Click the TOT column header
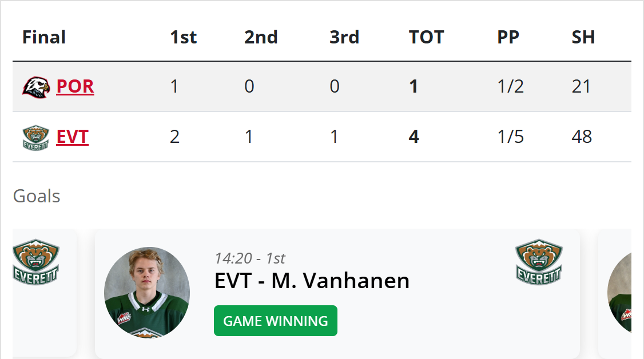The width and height of the screenshot is (644, 359). pos(426,37)
